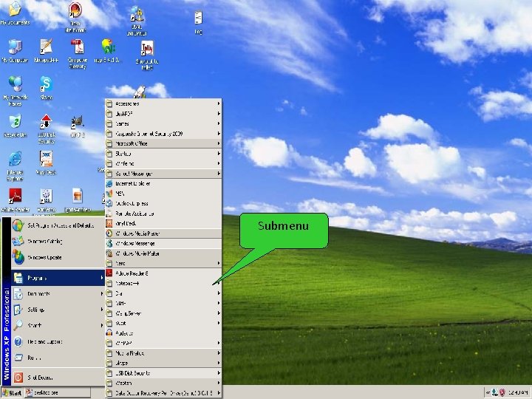The image size is (532, 399).
Task: Select Programs in the Start menu
Action: [58, 278]
